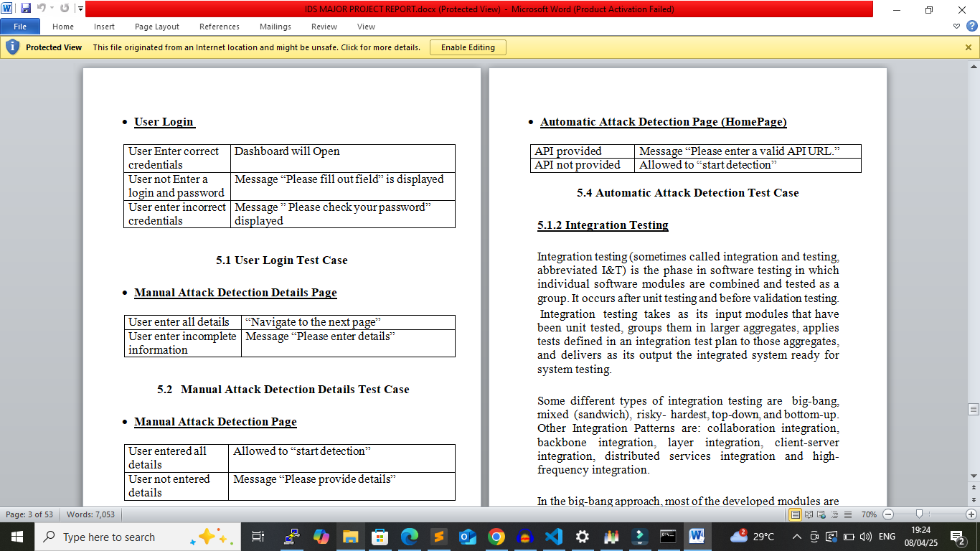Open Audacity headphones icon in taskbar
The height and width of the screenshot is (551, 980).
pyautogui.click(x=524, y=537)
